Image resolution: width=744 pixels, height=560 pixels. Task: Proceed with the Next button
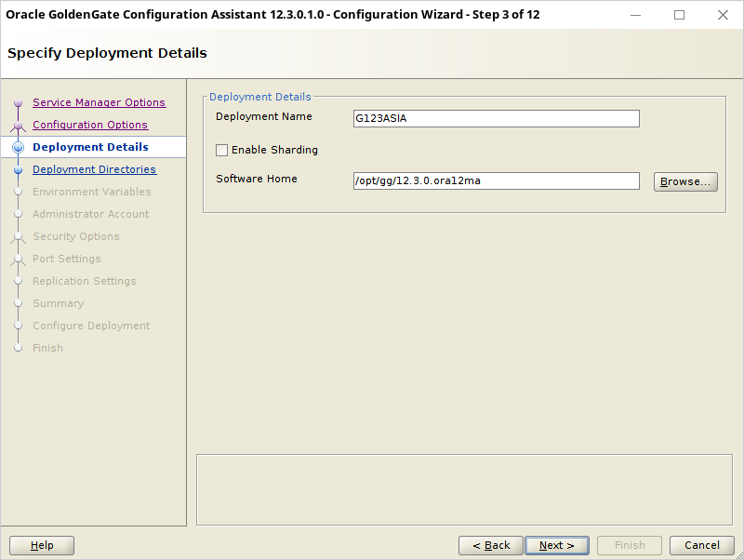pos(557,545)
